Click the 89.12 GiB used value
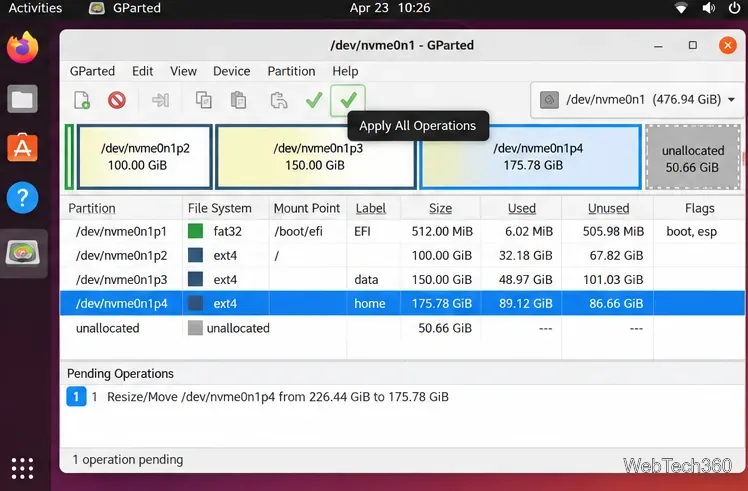 click(525, 303)
